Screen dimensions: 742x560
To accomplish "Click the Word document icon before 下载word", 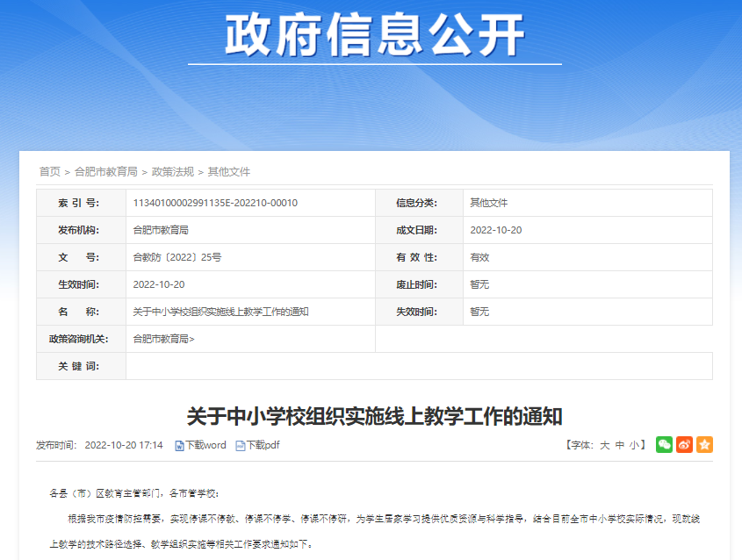I will coord(179,446).
